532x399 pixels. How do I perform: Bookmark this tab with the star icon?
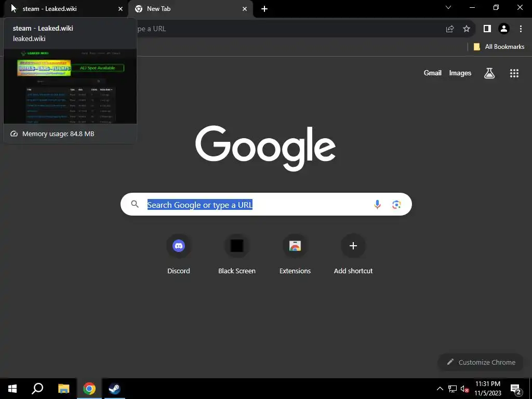click(467, 29)
